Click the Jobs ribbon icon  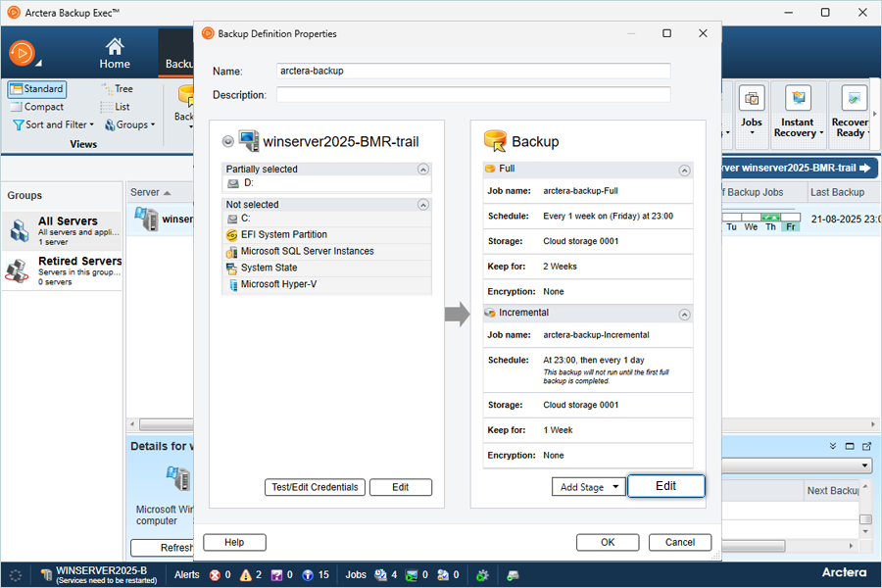pyautogui.click(x=752, y=98)
